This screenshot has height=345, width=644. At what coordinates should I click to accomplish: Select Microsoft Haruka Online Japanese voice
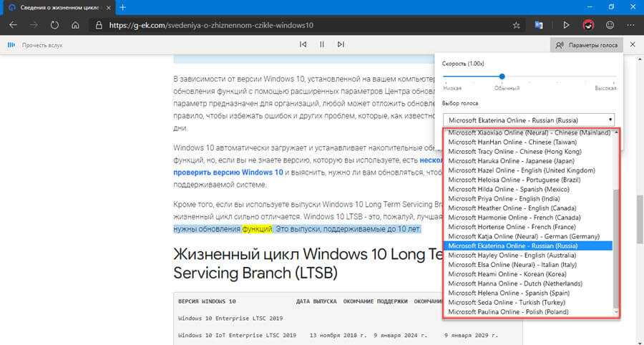point(528,161)
